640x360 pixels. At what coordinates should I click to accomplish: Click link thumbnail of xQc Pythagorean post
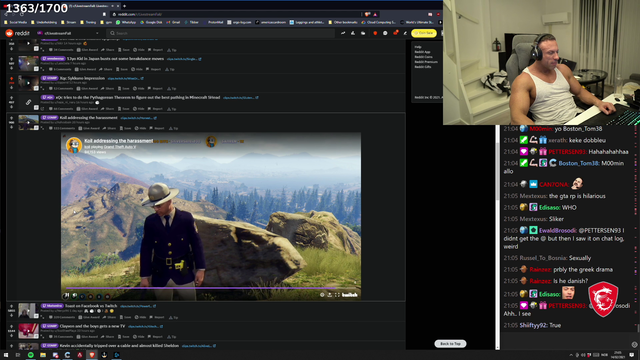28,102
